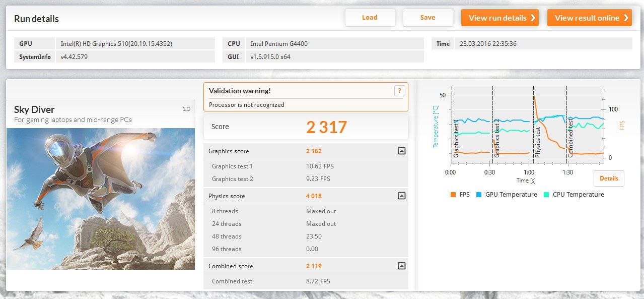Click the 96 threads value 0.00
644x299 pixels.
(312, 249)
